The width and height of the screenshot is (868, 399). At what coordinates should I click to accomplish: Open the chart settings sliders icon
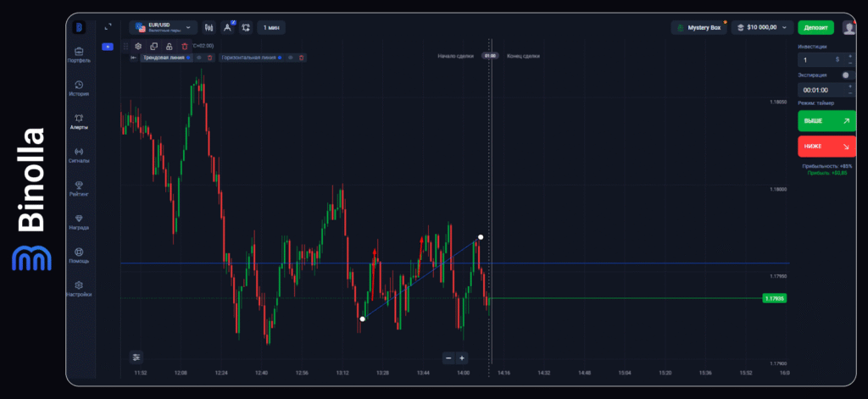pyautogui.click(x=136, y=357)
